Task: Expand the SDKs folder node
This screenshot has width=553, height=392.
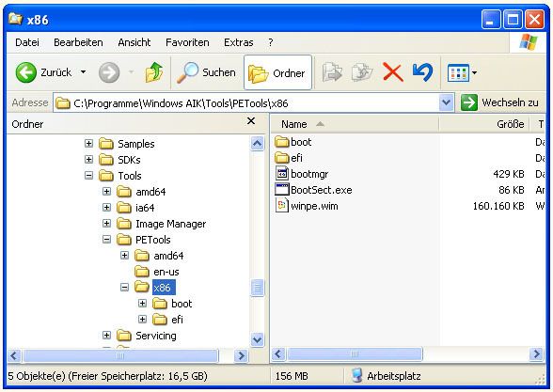Action: tap(88, 160)
